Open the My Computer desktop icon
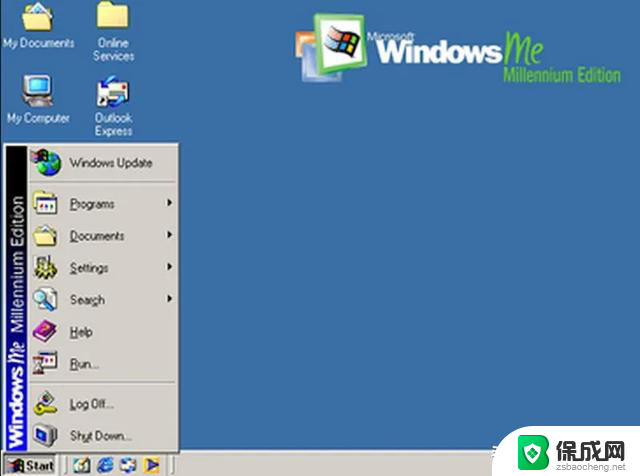Viewport: 640px width, 476px height. click(x=38, y=91)
